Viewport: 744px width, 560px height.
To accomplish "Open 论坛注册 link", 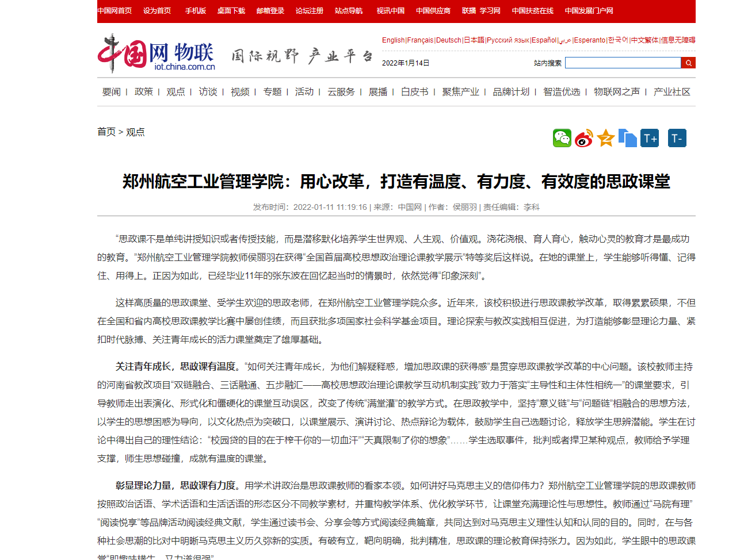I will pyautogui.click(x=310, y=11).
